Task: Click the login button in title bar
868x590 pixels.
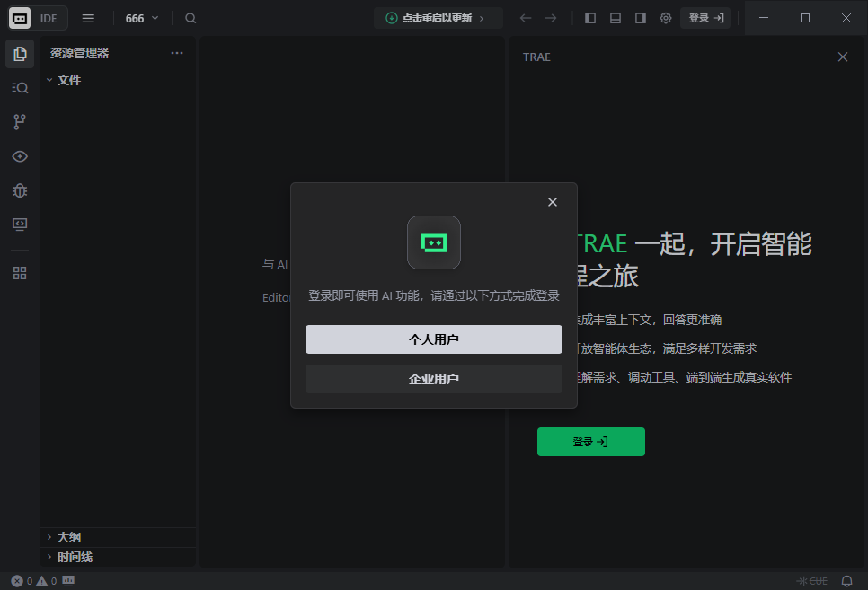Action: [705, 18]
